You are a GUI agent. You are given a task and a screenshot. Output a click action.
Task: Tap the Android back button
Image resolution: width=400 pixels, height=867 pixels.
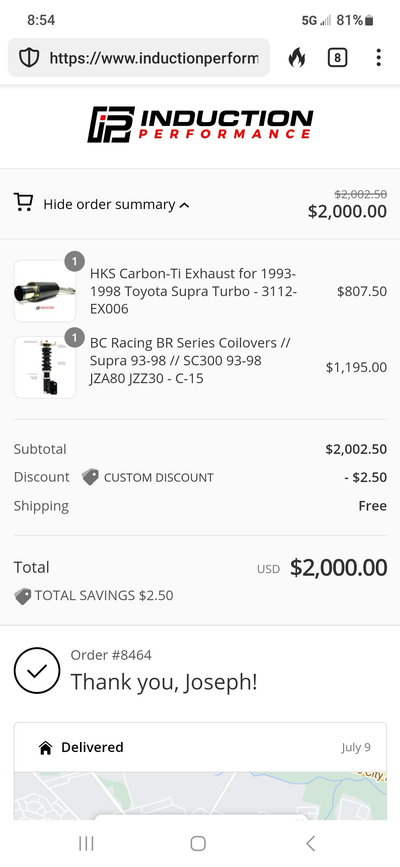pyautogui.click(x=310, y=843)
